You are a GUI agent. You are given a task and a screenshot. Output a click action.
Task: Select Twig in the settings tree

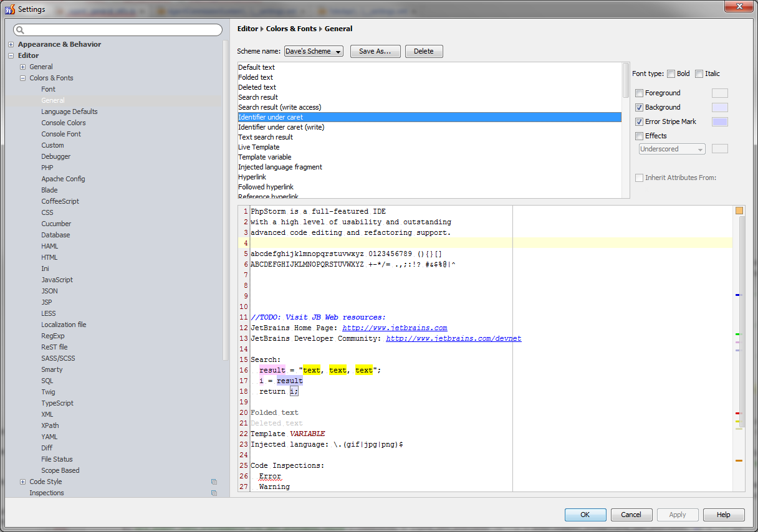point(48,392)
